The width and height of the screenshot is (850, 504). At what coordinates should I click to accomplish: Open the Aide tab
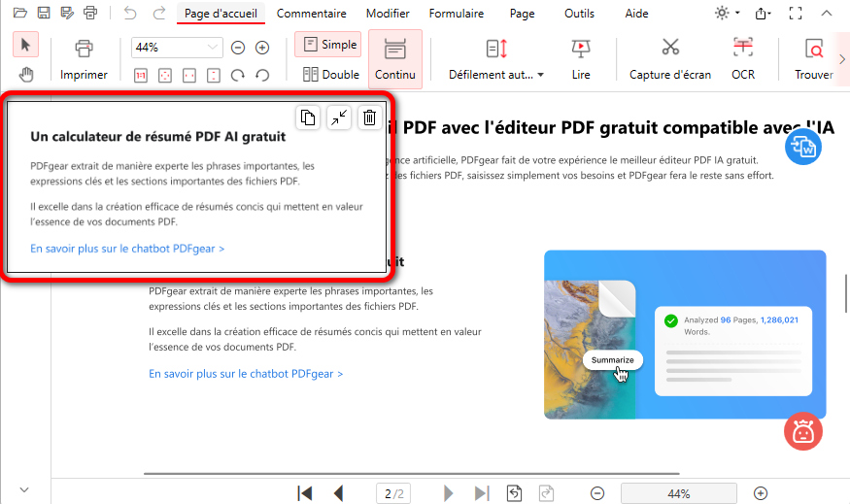[636, 14]
